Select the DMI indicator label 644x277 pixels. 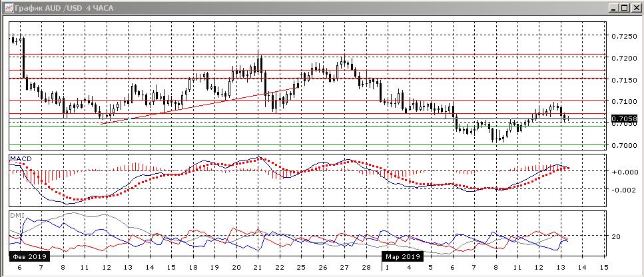point(15,215)
